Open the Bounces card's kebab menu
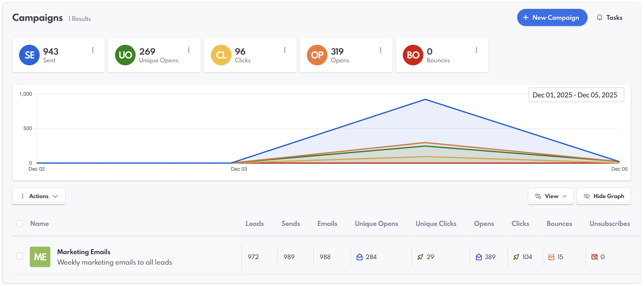644x286 pixels. [476, 50]
